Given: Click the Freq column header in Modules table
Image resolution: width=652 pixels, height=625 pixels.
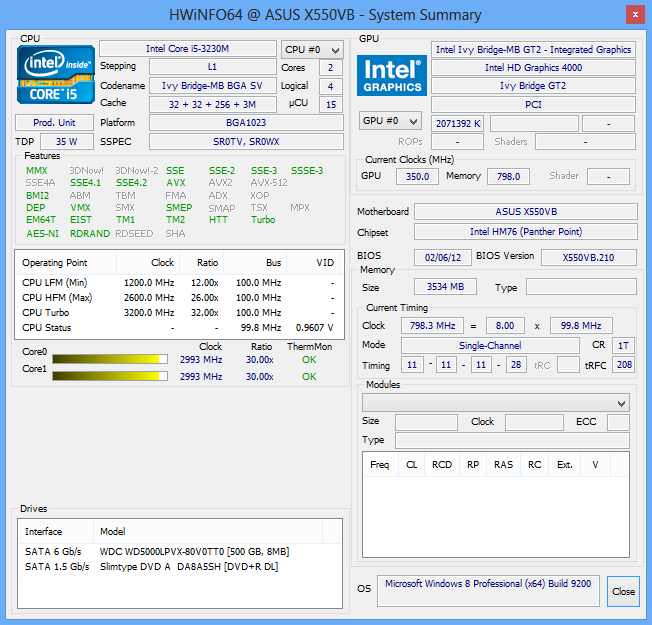Looking at the screenshot, I should 380,464.
